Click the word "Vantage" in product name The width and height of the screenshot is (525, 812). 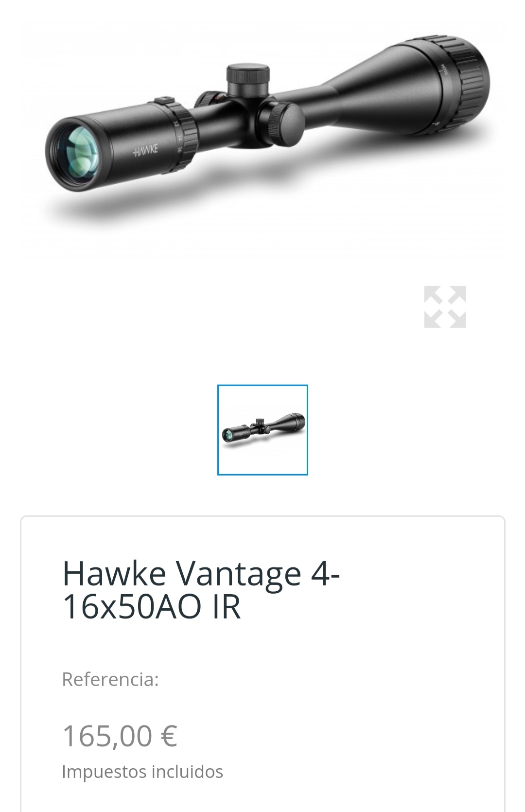pos(238,575)
